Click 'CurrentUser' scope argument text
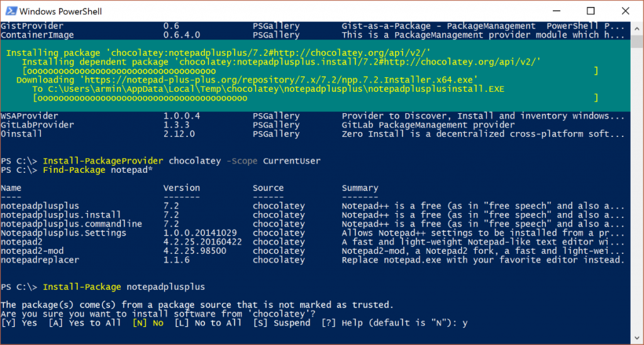644x345 pixels. [292, 161]
